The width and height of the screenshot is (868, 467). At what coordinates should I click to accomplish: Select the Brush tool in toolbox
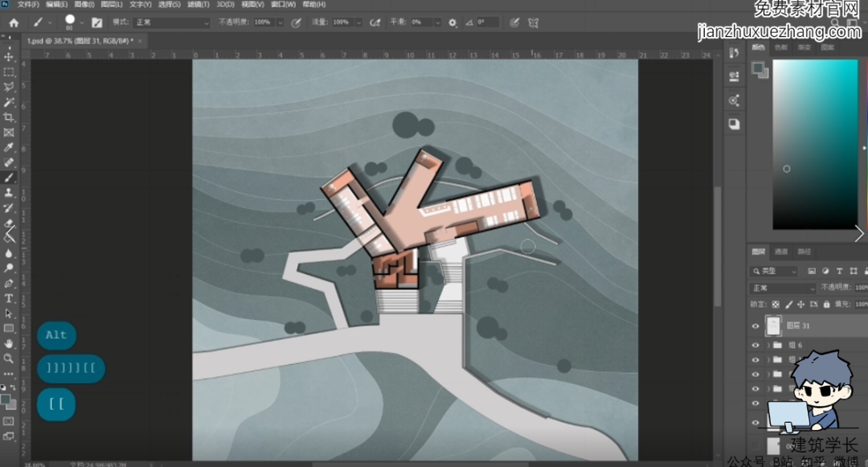tap(9, 178)
